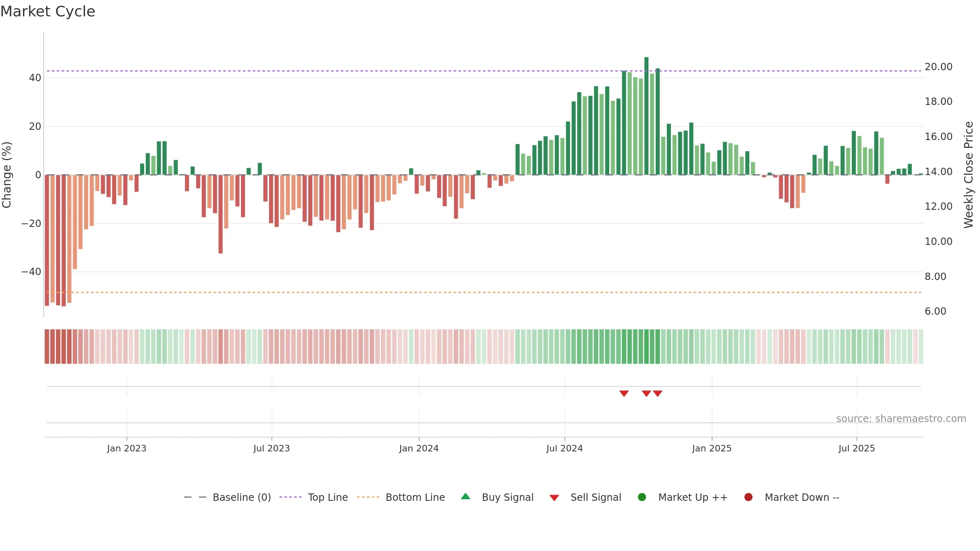The width and height of the screenshot is (980, 551).
Task: Toggle Market Up ++ legend entry
Action: coord(682,497)
